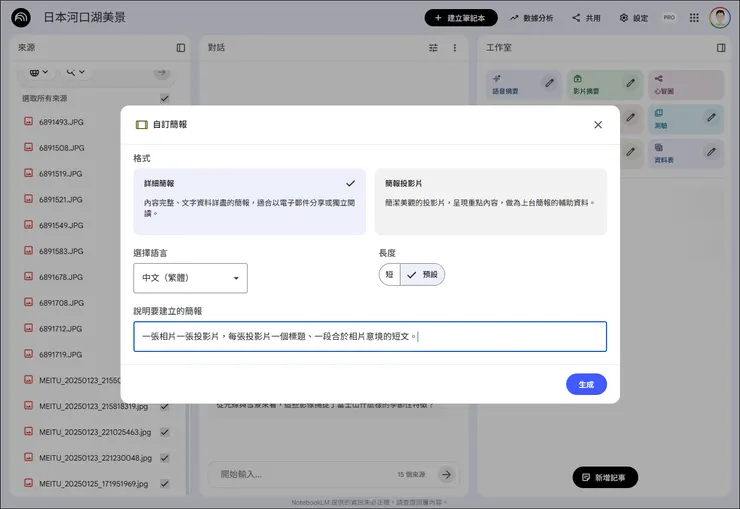Select source 6891549.JPG
This screenshot has height=509, width=740.
pos(61,225)
